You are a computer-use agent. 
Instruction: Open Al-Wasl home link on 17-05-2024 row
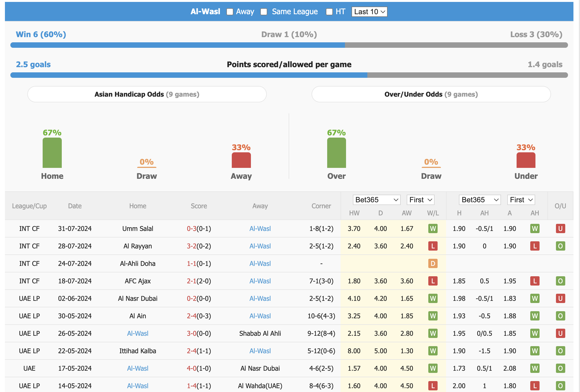pyautogui.click(x=138, y=368)
